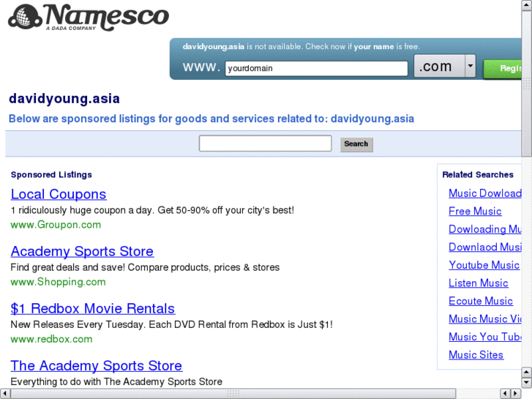532x399 pixels.
Task: Visit the www.Groupon.com link
Action: pyautogui.click(x=56, y=225)
